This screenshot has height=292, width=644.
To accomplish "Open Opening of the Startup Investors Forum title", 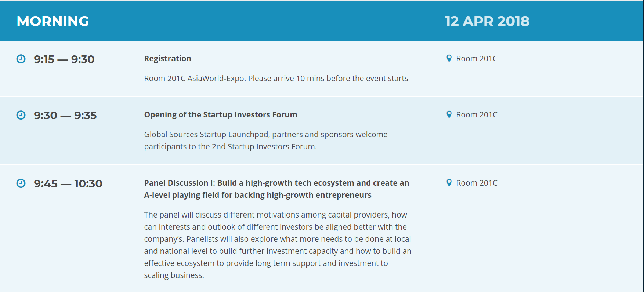I will (221, 115).
